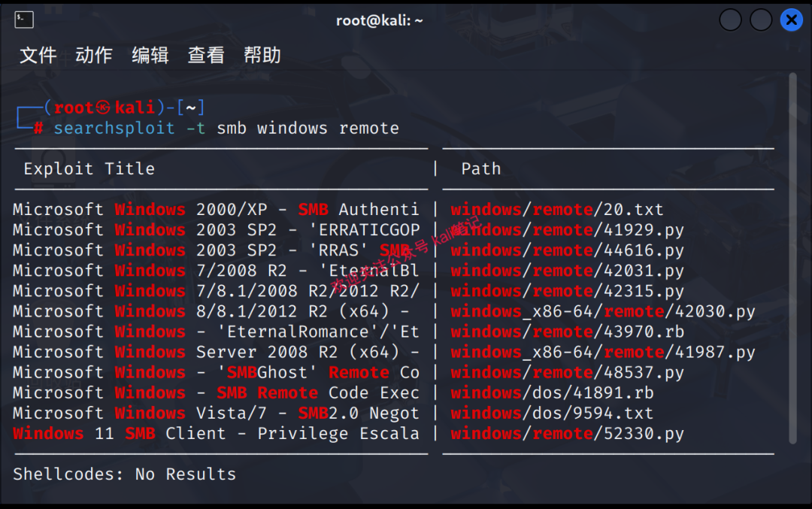Click the 'Exploit Title' column header
This screenshot has width=812, height=509.
coord(89,169)
